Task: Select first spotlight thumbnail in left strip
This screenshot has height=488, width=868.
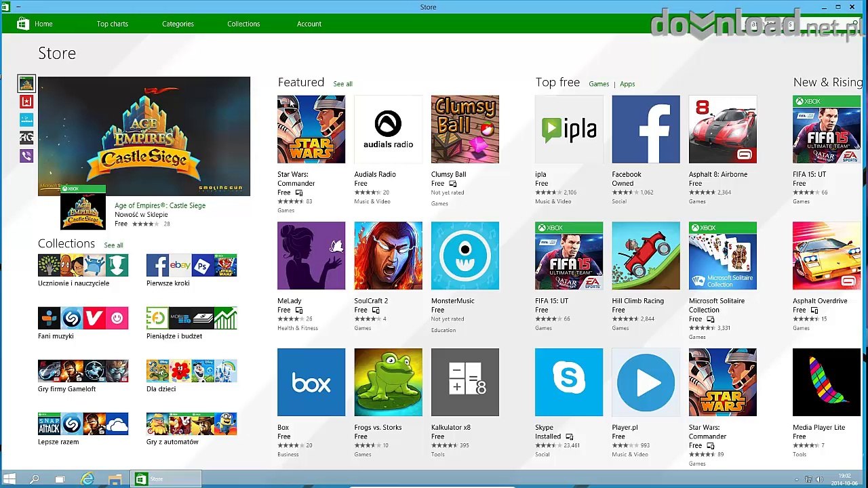Action: (26, 83)
